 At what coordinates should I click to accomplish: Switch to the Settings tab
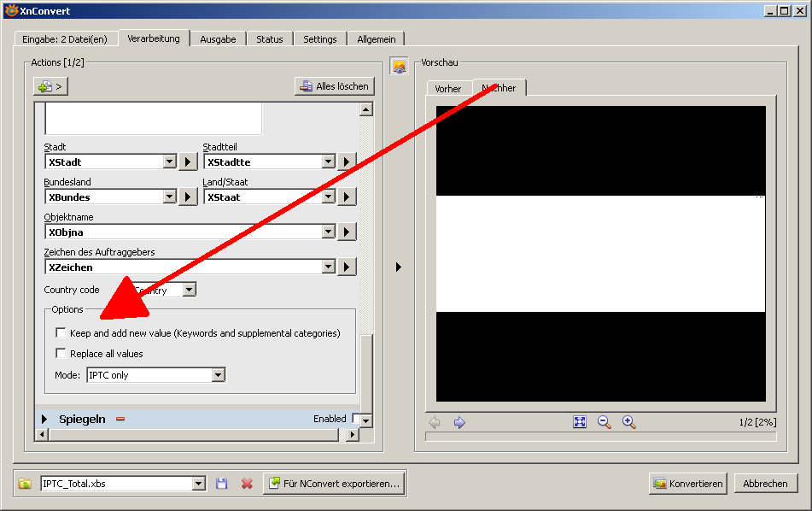[x=320, y=39]
